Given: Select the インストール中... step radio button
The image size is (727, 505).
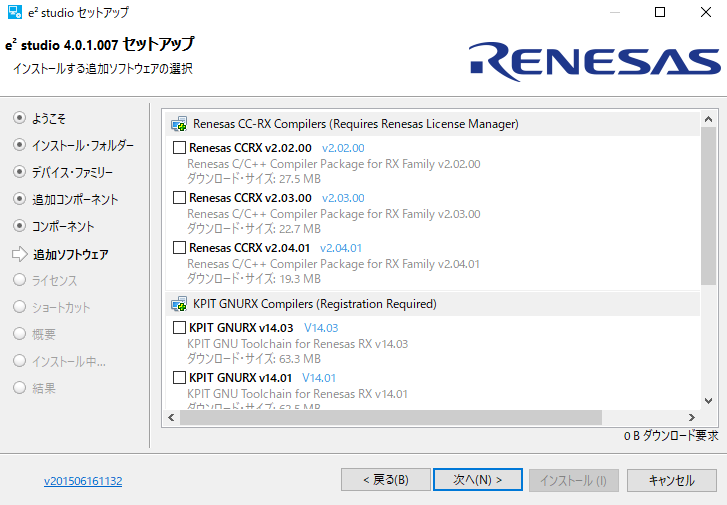Looking at the screenshot, I should click(19, 361).
